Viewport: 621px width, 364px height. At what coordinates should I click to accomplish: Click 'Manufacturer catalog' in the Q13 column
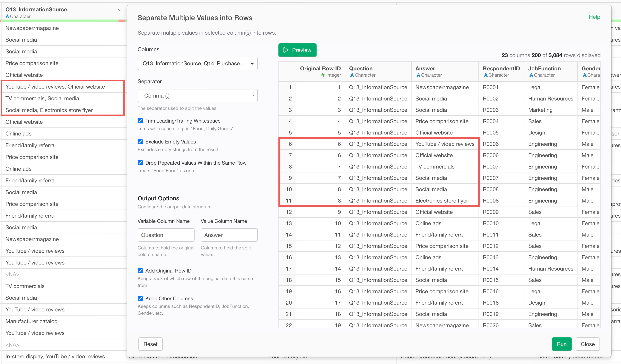click(x=63, y=321)
